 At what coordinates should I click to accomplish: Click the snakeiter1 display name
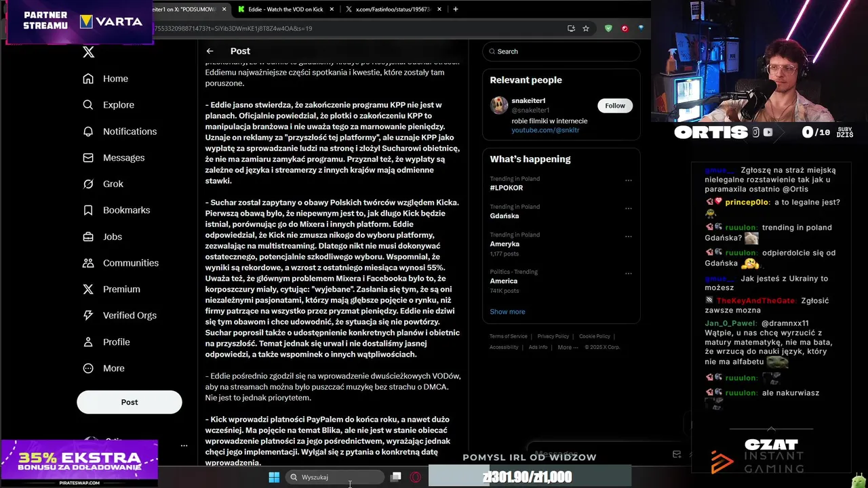pyautogui.click(x=528, y=101)
